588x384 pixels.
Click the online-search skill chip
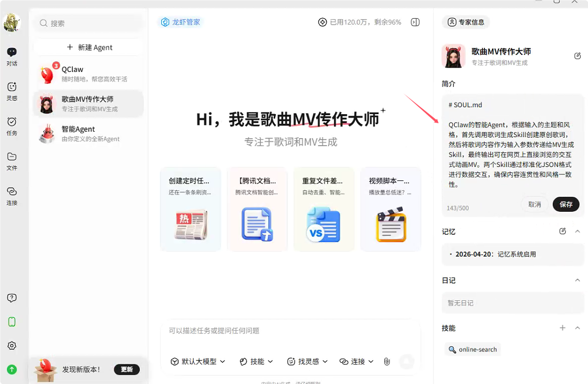click(473, 349)
